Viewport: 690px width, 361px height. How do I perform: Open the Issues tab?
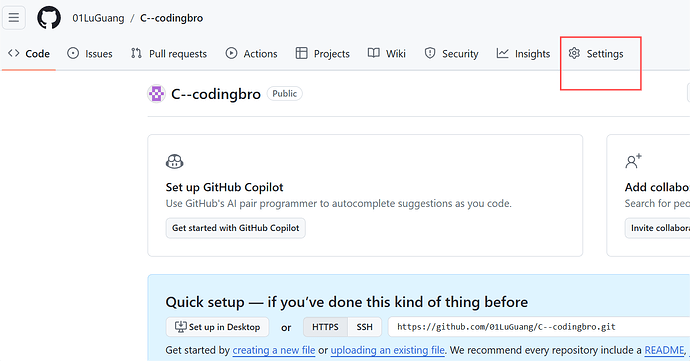tap(90, 54)
